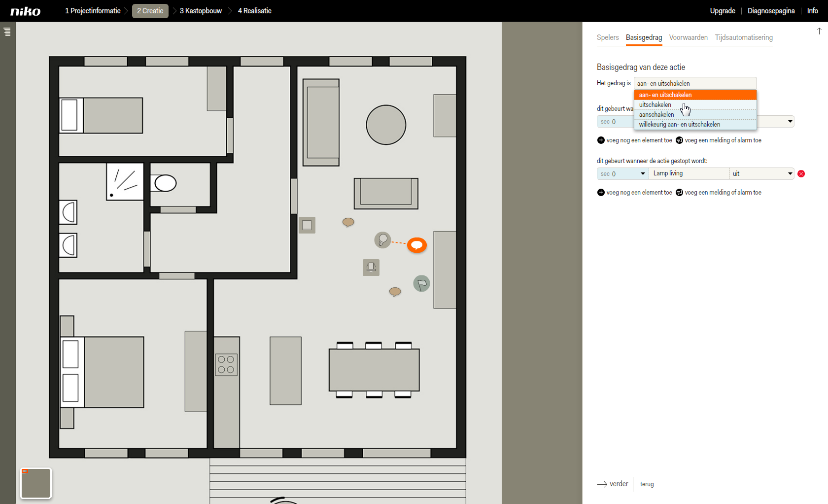
Task: Click the Niko logo
Action: tap(26, 11)
